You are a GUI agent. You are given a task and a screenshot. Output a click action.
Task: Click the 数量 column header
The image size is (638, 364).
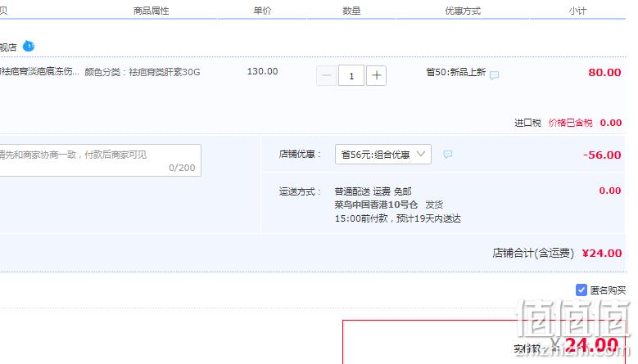(351, 11)
